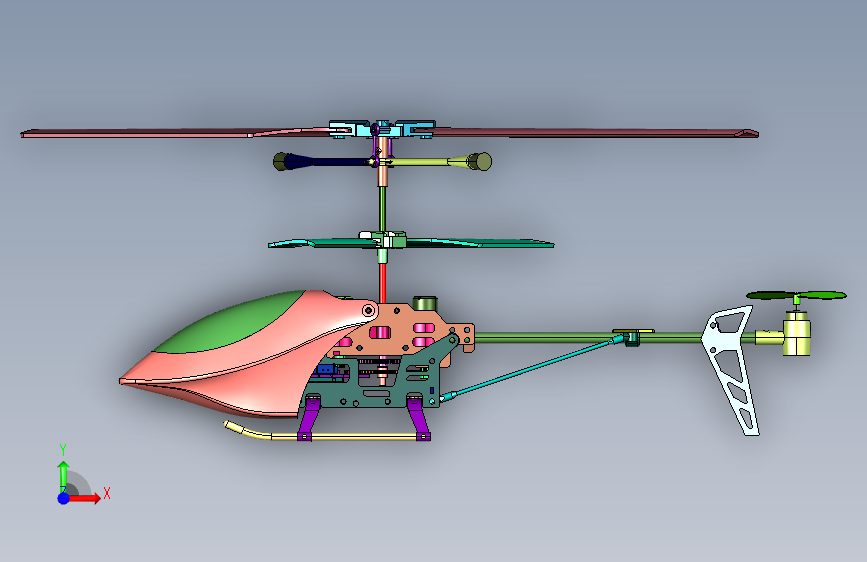Select the cyan diagonal tail support rod

[x=531, y=367]
